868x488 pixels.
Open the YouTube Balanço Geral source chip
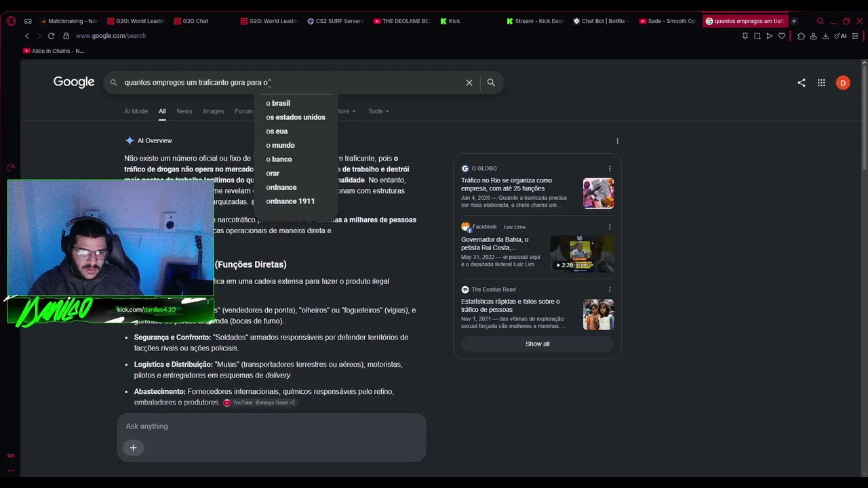[260, 403]
